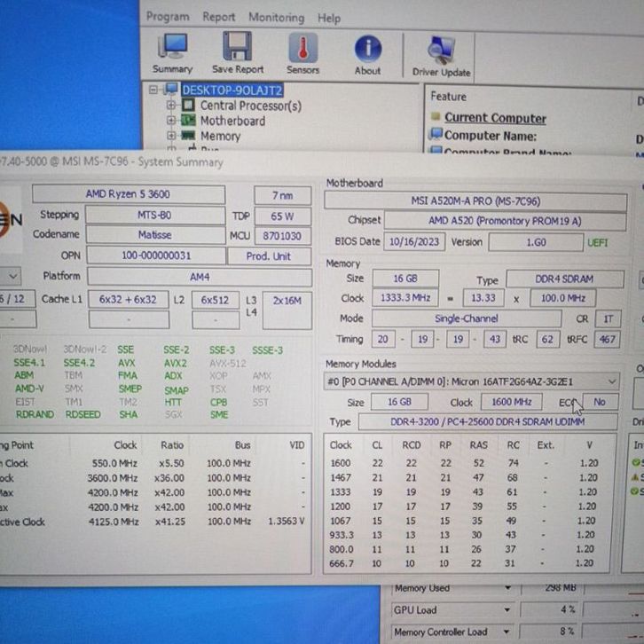This screenshot has height=644, width=644.
Task: Expand the Motherboard tree node
Action: 171,121
